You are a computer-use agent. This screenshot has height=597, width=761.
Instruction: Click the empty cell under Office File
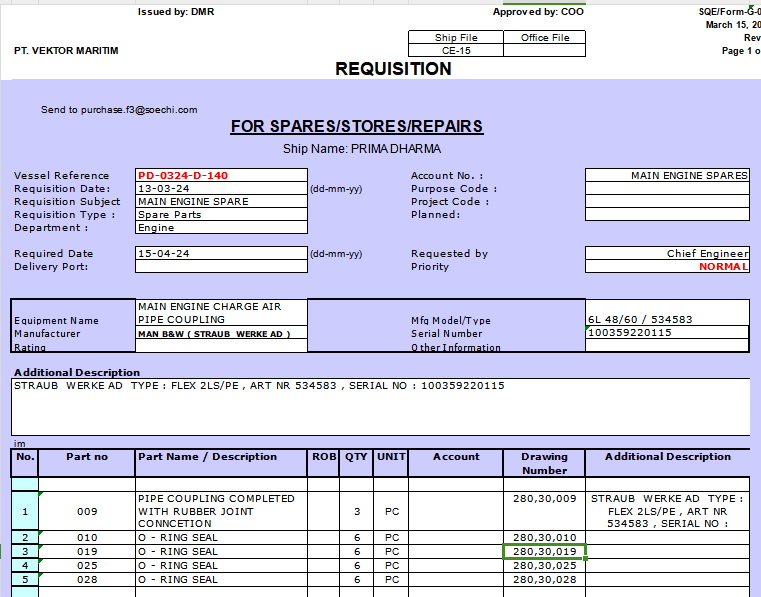tap(544, 50)
